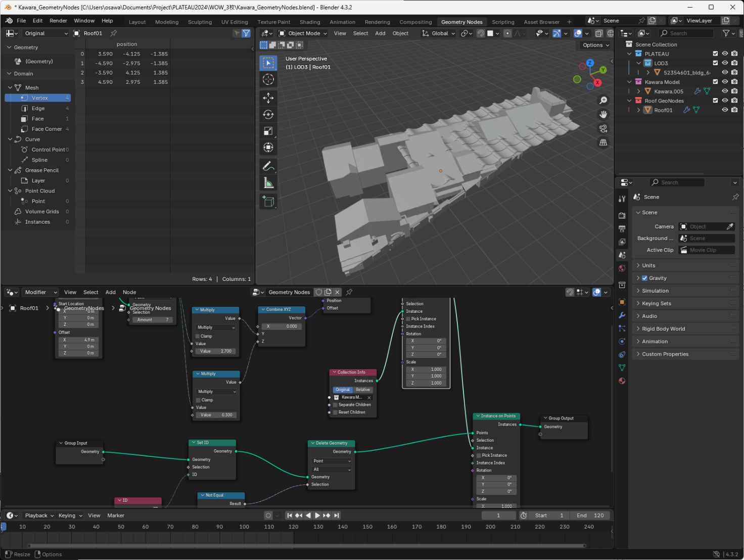This screenshot has width=744, height=560.
Task: Open the timeline Options popover in status bar
Action: tap(49, 554)
